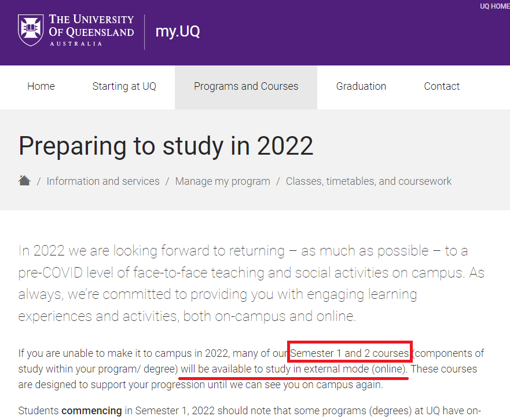Click the house icon in the breadcrumb
The width and height of the screenshot is (510, 420).
pos(24,180)
